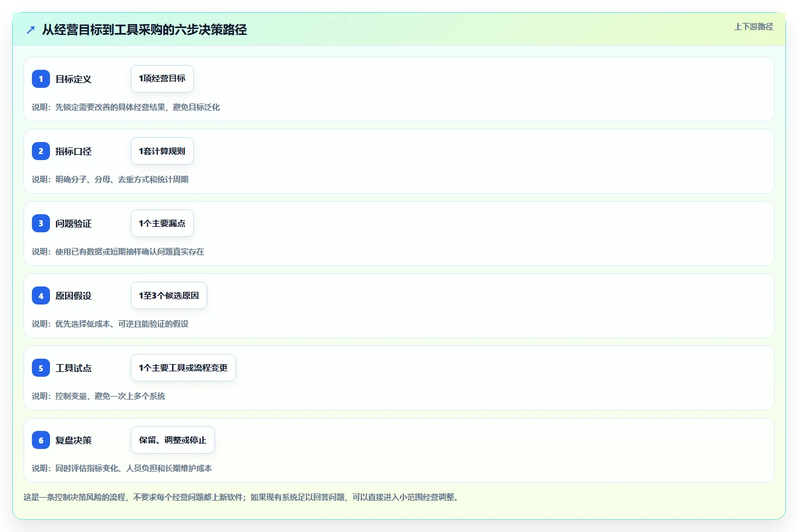
Task: Select the 问题验证 step label
Action: [x=73, y=223]
